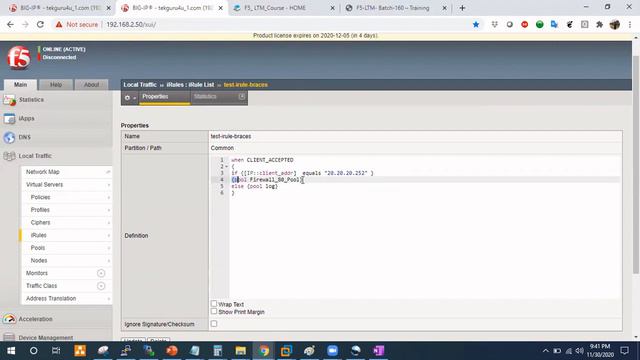Click in the iRule definition editor line 5
640x360 pixels.
pyautogui.click(x=424, y=186)
